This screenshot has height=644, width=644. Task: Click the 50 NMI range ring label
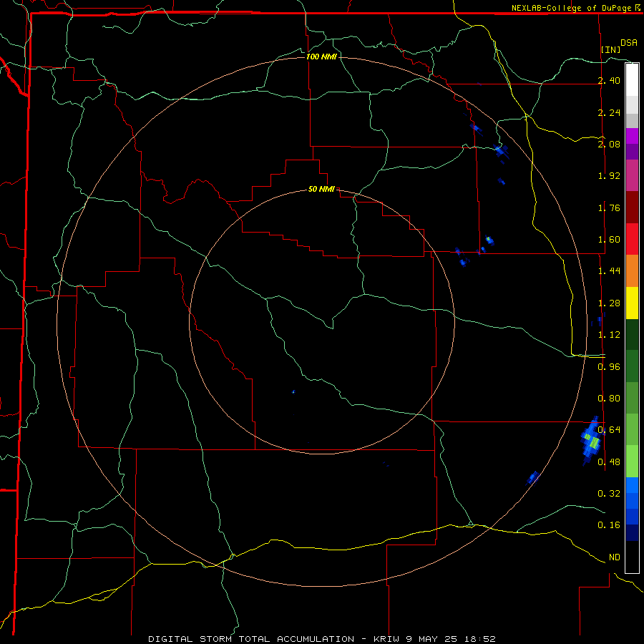coord(321,190)
